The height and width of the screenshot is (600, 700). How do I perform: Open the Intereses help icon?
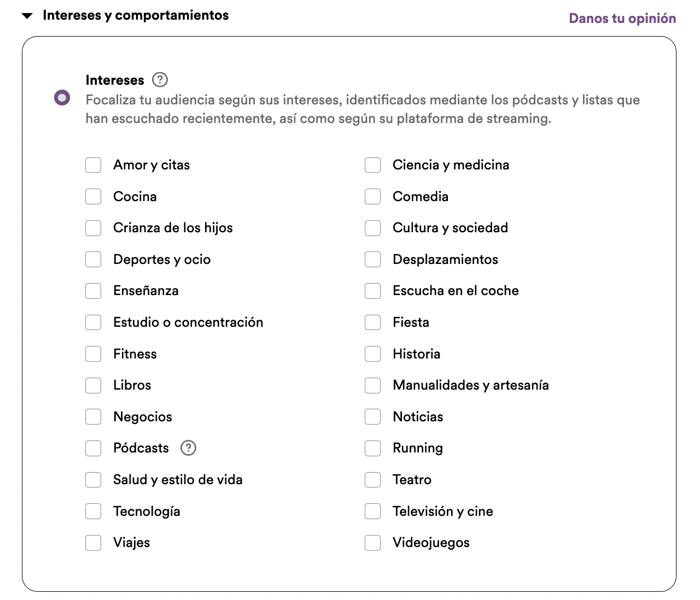tap(159, 80)
